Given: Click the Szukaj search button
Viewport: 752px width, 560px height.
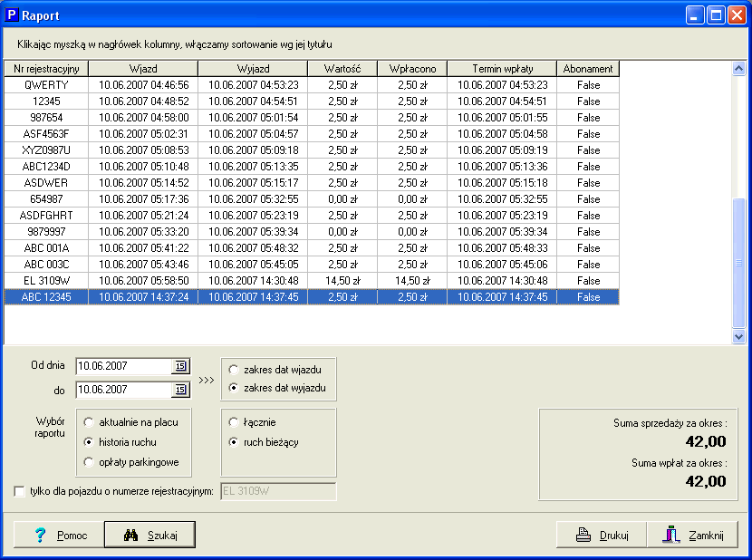Looking at the screenshot, I should point(149,535).
